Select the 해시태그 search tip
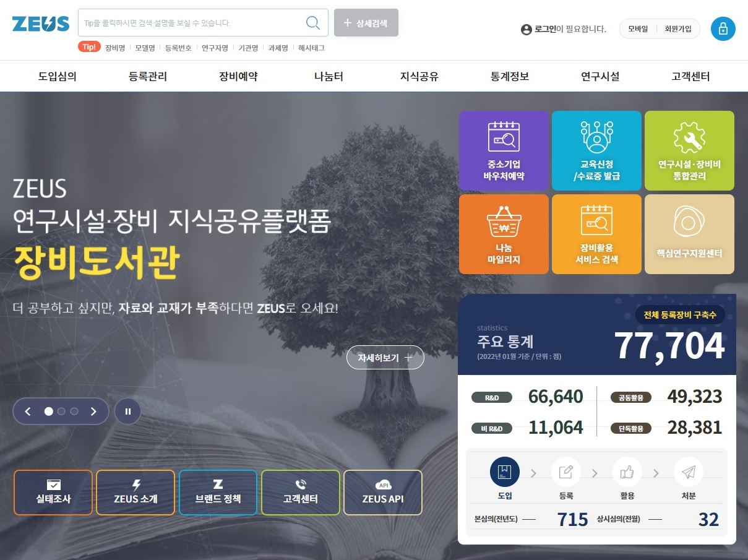Viewport: 748px width, 560px height. 311,48
